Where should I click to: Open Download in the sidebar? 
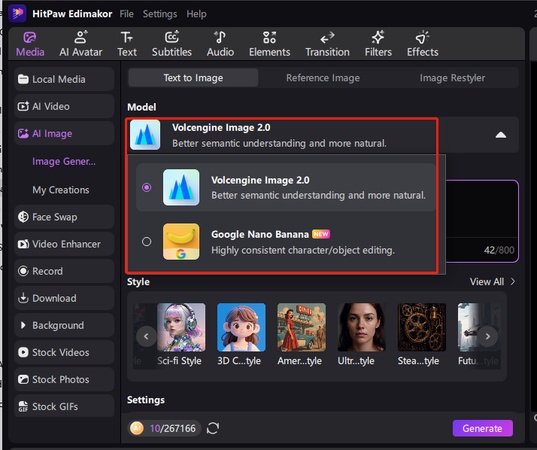[x=64, y=298]
